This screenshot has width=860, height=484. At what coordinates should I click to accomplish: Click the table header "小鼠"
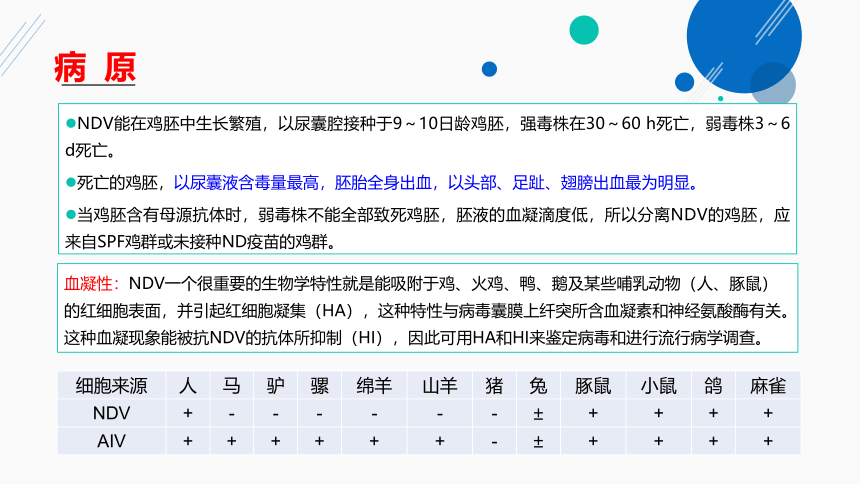pos(659,386)
